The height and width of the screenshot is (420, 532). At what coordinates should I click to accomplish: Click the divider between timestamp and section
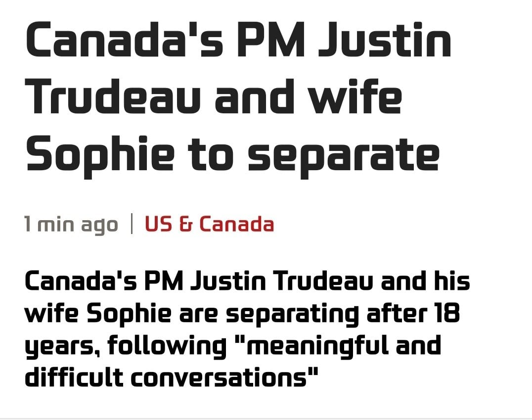click(x=132, y=224)
